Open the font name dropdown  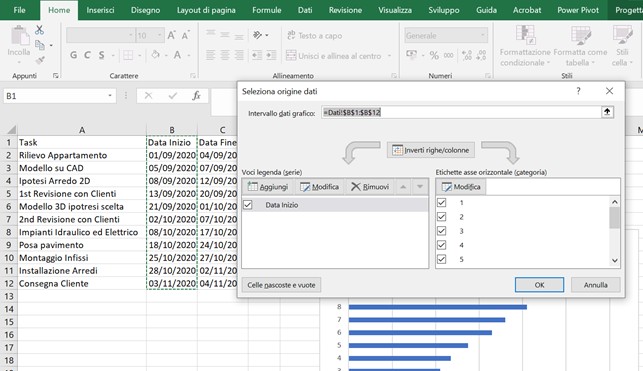pyautogui.click(x=131, y=36)
